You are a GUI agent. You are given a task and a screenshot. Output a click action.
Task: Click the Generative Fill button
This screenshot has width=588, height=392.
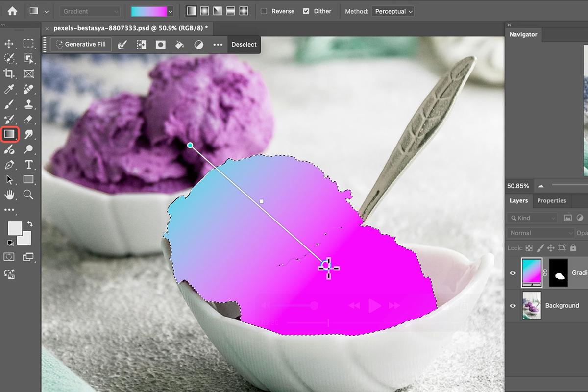coord(81,45)
